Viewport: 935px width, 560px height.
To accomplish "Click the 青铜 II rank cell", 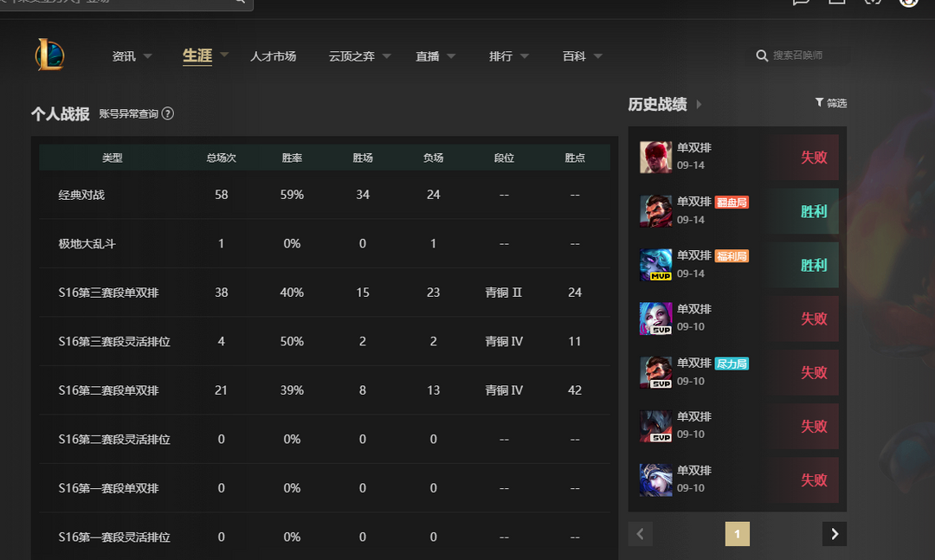I will 504,293.
